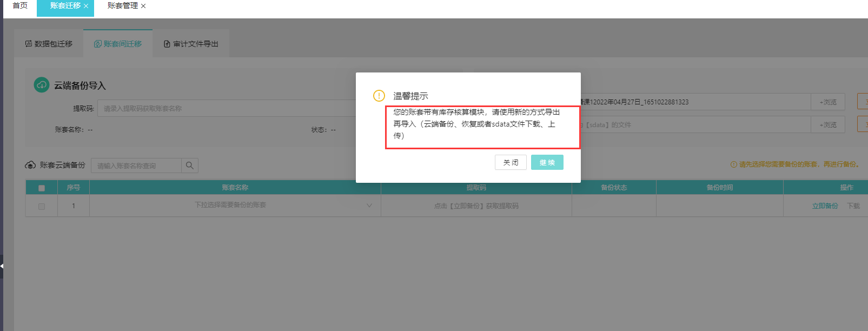
Task: Click the 备份状态 column header
Action: click(614, 188)
